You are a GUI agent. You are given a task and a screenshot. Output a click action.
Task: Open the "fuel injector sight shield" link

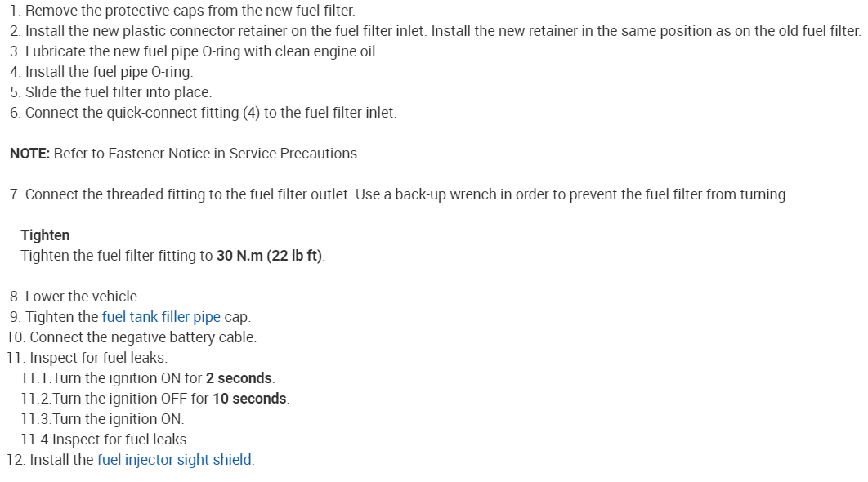point(174,460)
